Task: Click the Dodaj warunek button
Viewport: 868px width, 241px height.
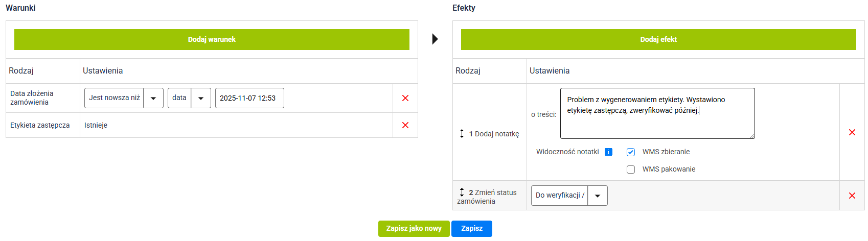Action: pos(212,39)
